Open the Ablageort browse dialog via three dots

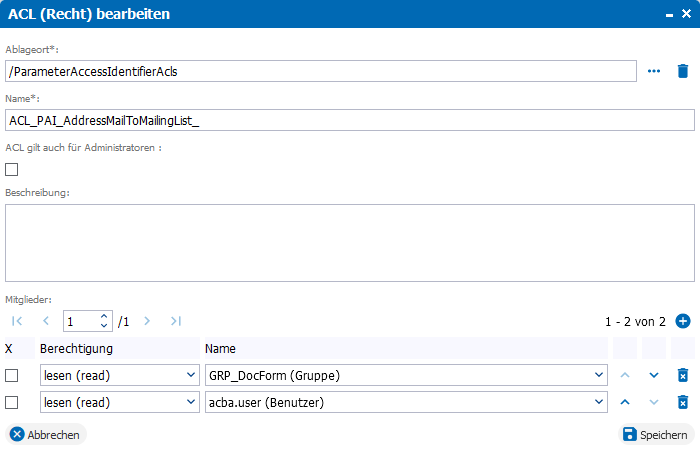[x=654, y=71]
